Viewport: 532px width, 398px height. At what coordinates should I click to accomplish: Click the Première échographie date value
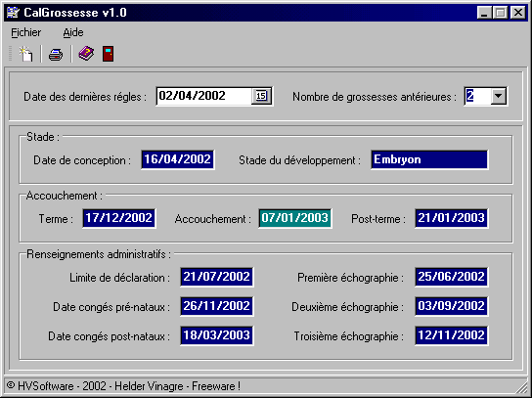pos(451,277)
